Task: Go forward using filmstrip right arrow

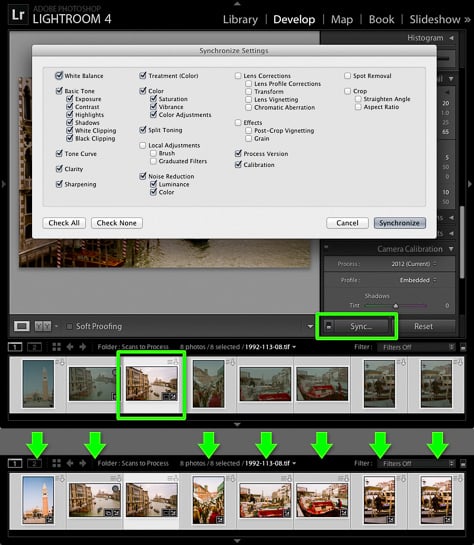Action: pos(83,347)
